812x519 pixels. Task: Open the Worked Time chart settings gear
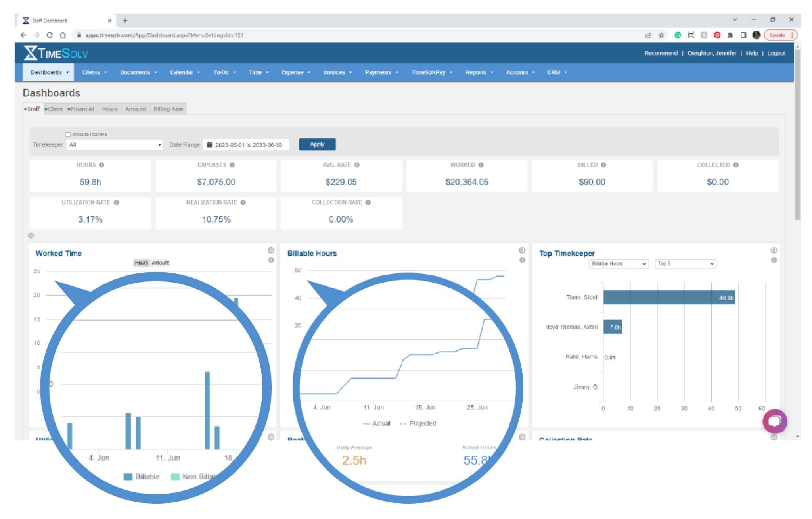pyautogui.click(x=271, y=250)
